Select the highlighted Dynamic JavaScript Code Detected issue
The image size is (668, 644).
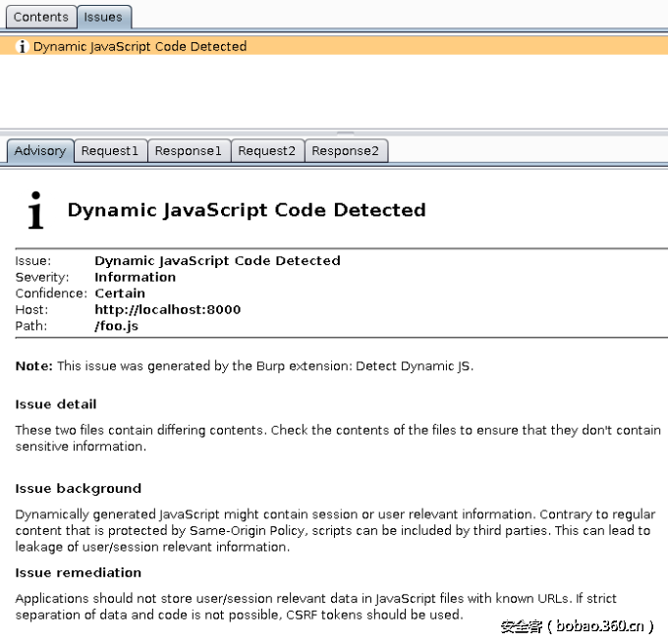[x=139, y=46]
